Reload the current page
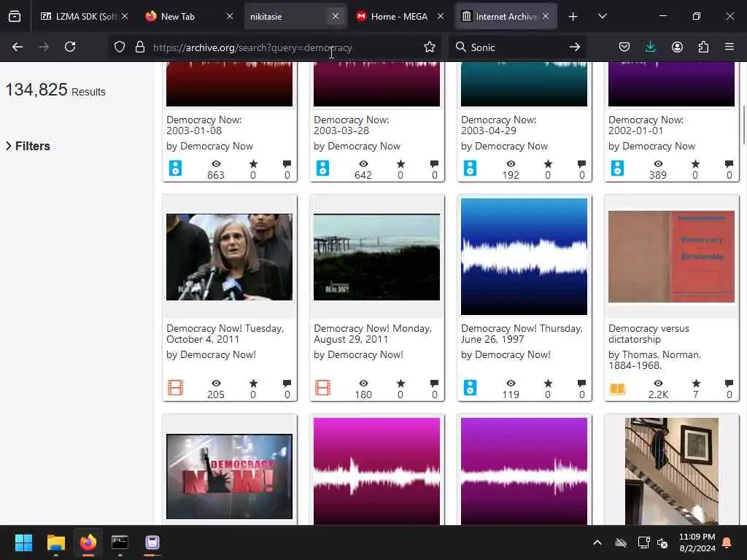The width and height of the screenshot is (747, 560). [70, 47]
